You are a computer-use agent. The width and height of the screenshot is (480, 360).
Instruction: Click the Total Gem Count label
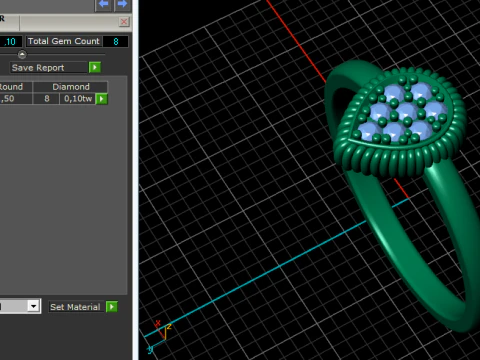64,41
